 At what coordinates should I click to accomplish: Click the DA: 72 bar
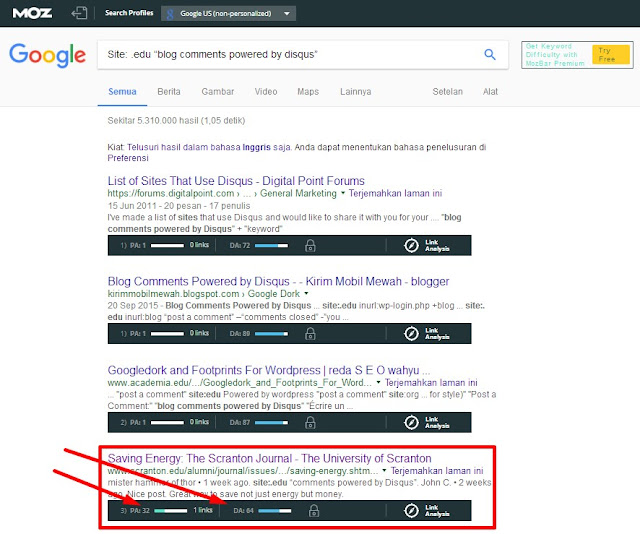271,245
